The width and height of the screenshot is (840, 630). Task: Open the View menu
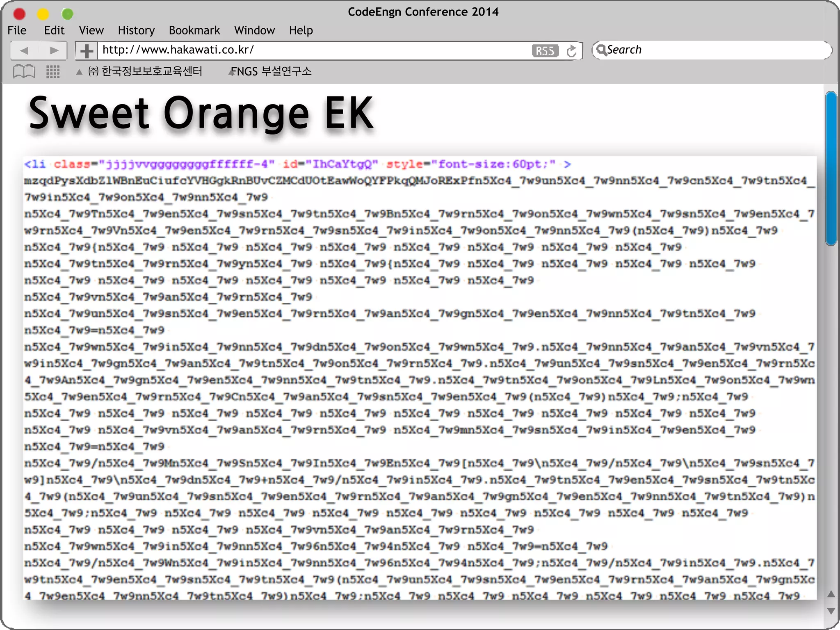click(x=91, y=30)
